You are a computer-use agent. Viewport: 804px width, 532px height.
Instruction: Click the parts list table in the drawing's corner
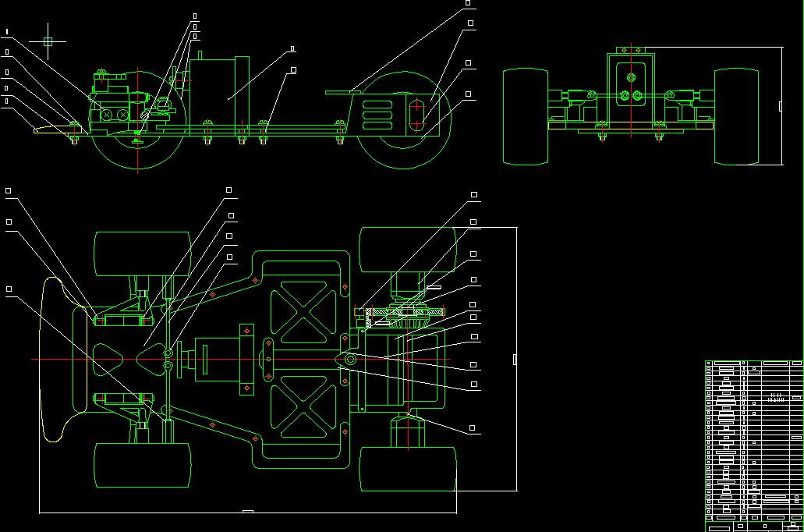click(x=754, y=446)
